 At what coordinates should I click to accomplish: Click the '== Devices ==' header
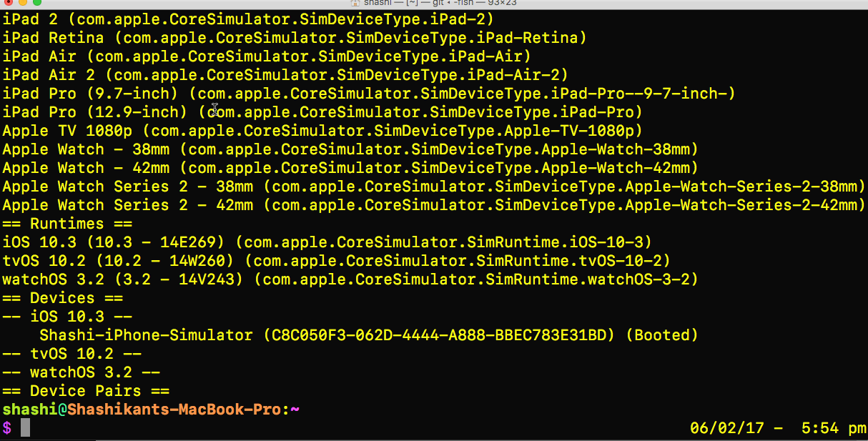[63, 298]
